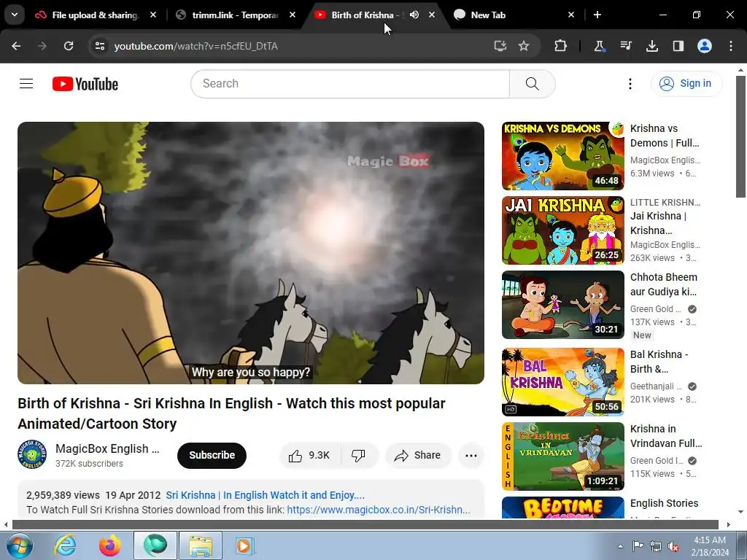
Task: Open Windows Explorer folder in taskbar
Action: pyautogui.click(x=201, y=545)
